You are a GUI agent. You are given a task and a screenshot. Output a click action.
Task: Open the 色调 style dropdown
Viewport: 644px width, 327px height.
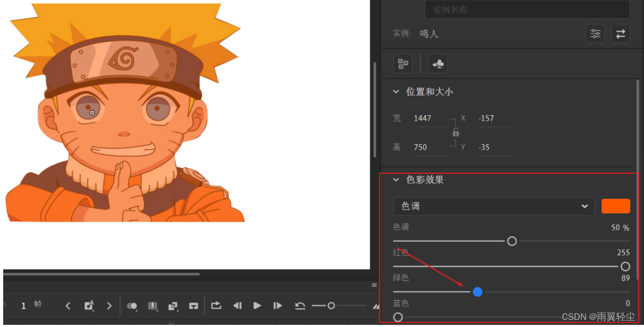(494, 206)
